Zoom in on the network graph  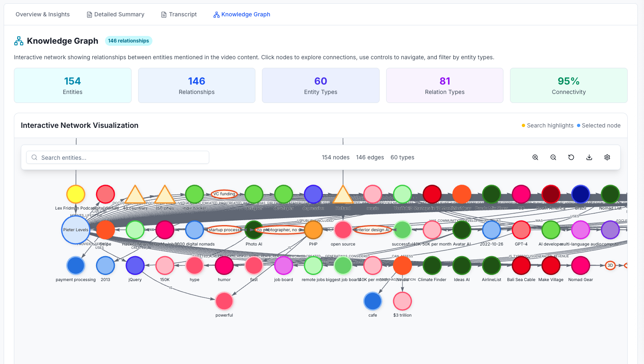(535, 157)
